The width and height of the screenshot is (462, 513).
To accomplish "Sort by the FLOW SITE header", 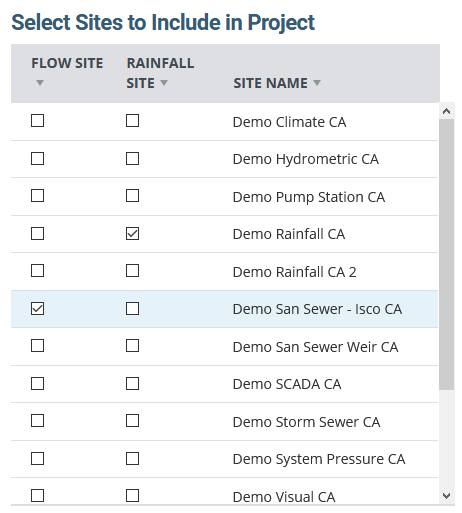I will tap(67, 63).
